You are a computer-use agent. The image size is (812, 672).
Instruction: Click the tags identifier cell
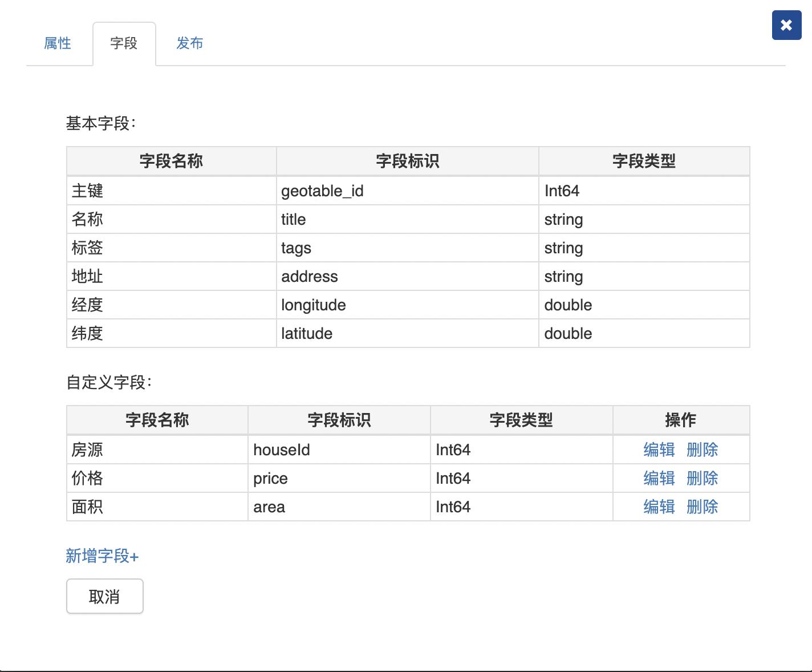click(408, 248)
